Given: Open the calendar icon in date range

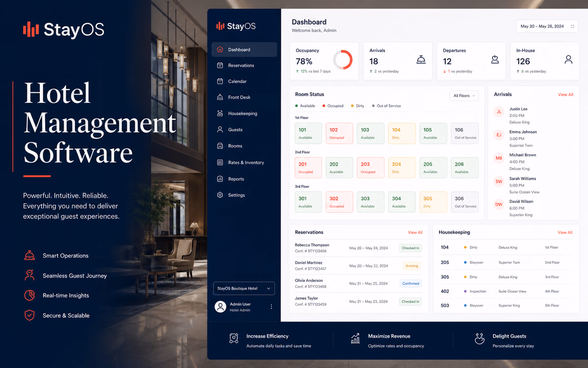Looking at the screenshot, I should [x=572, y=26].
